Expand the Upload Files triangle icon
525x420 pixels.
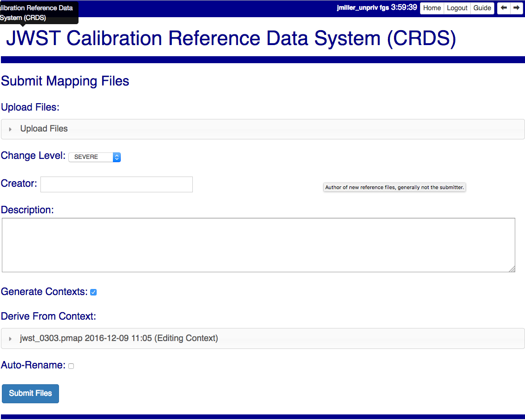click(10, 129)
